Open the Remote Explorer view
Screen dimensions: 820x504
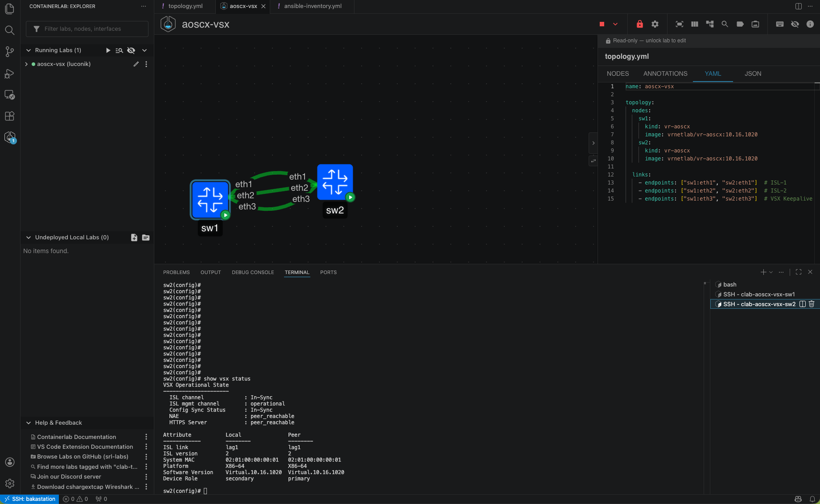(x=9, y=94)
